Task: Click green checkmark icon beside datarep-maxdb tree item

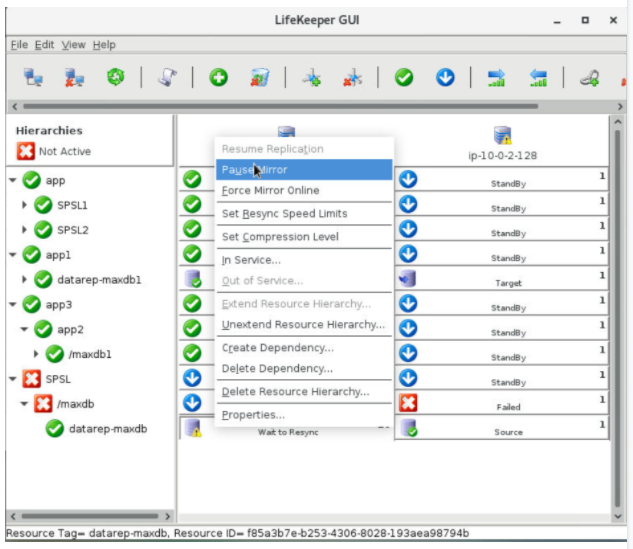Action: pos(54,429)
